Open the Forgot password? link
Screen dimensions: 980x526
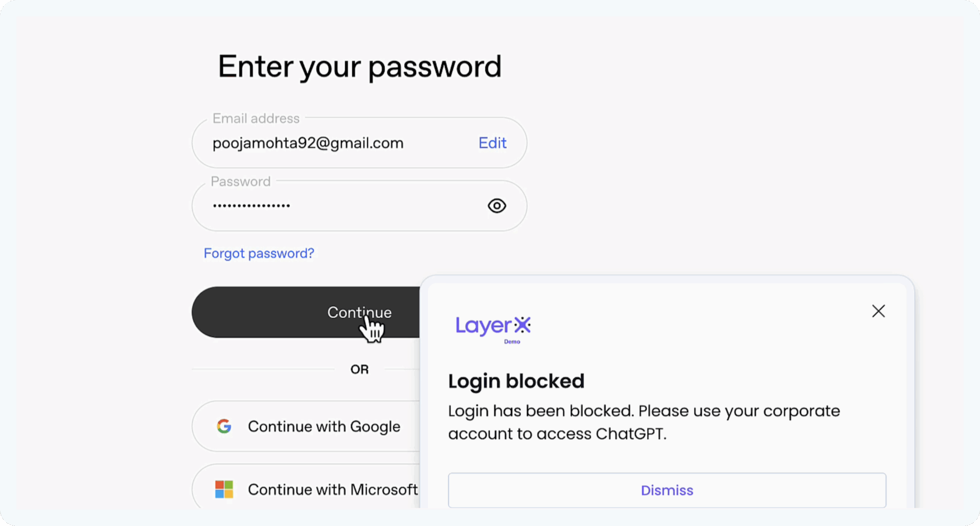coord(259,253)
